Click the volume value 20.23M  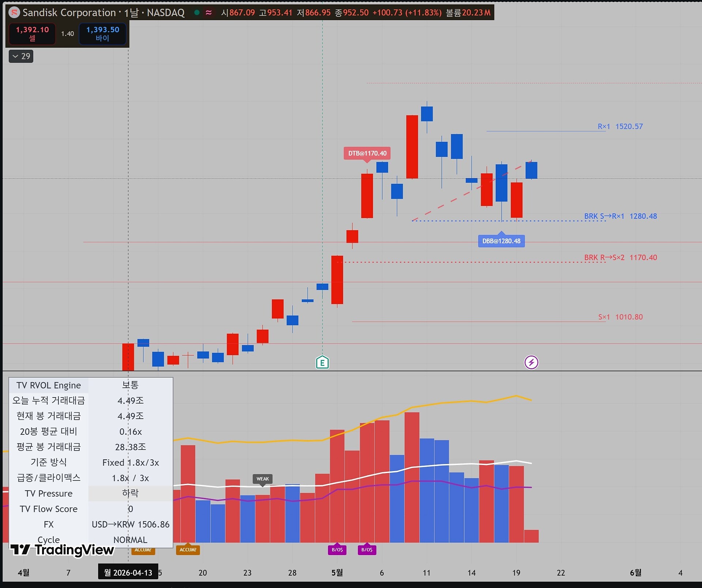tap(476, 13)
